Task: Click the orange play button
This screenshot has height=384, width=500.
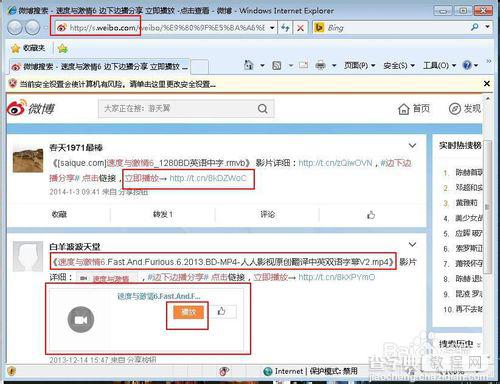Action: coord(188,312)
